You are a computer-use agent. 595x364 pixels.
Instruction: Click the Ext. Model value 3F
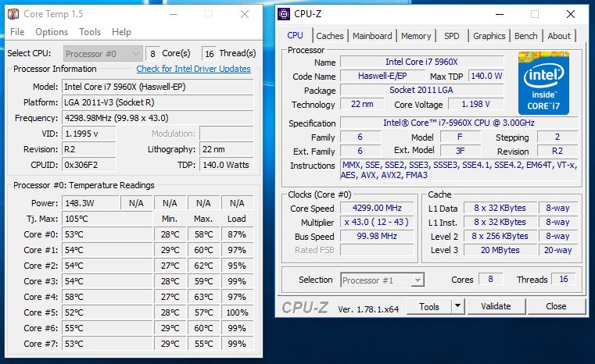pyautogui.click(x=461, y=151)
